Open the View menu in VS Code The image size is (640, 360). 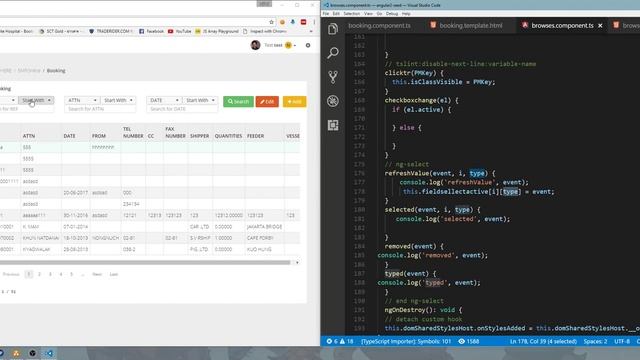click(368, 13)
